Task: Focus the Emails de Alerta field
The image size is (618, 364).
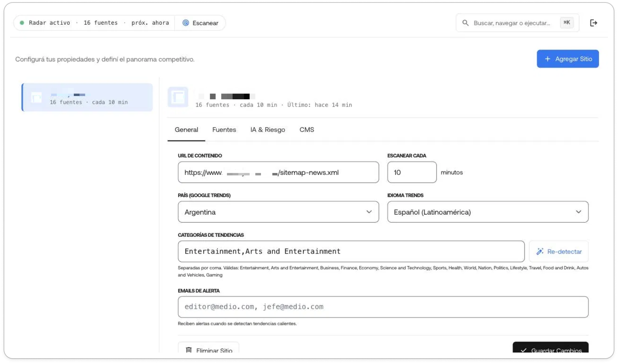Action: 383,307
